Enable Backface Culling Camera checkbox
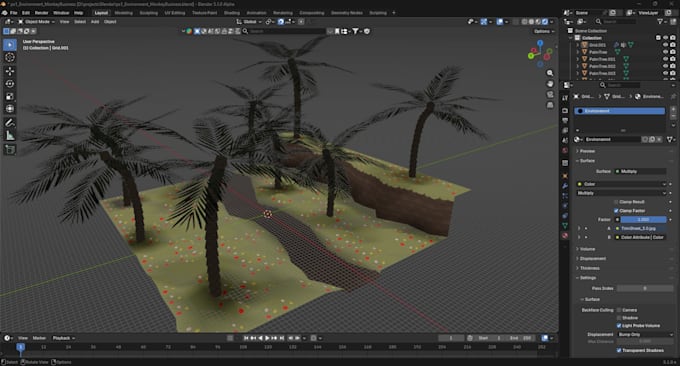Screen dimensions: 680x366 point(619,310)
